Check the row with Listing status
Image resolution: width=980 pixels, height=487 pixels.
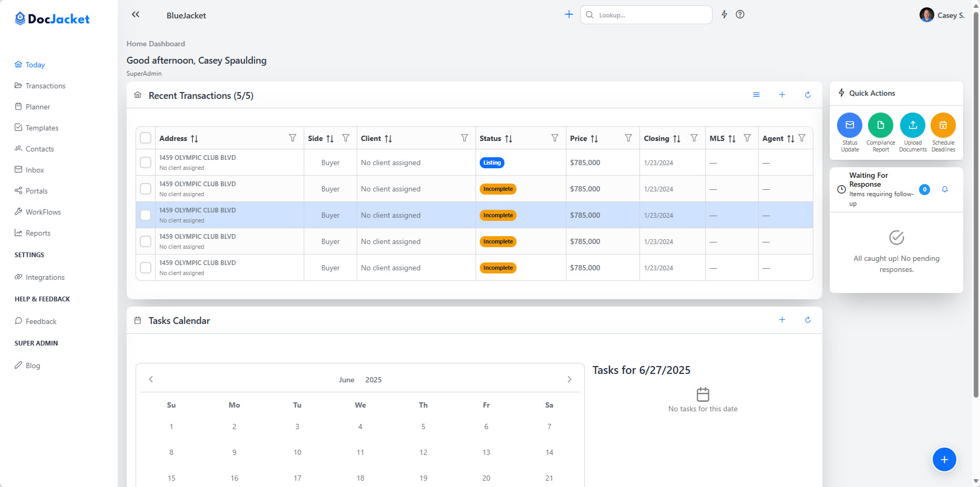(x=146, y=163)
